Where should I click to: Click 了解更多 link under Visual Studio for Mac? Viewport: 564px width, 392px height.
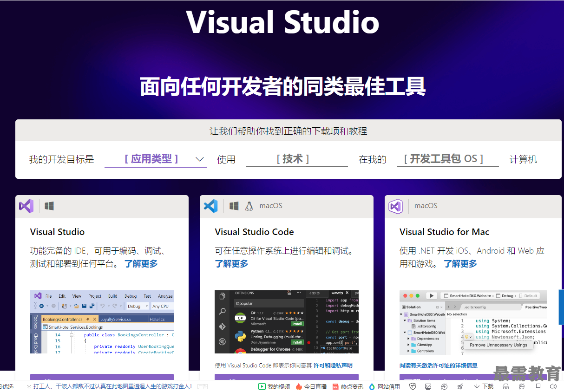point(460,264)
